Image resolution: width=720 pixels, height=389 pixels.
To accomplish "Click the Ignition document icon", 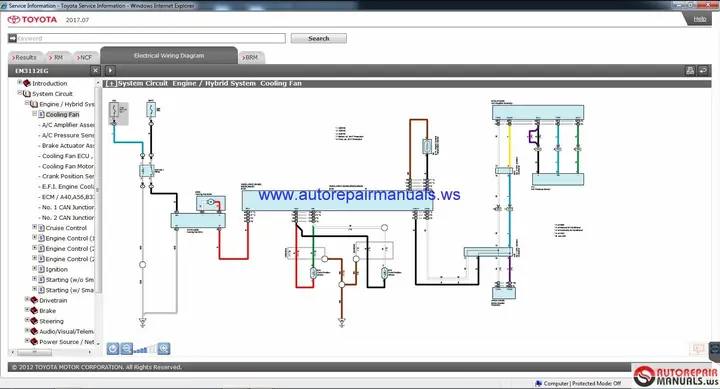I will pyautogui.click(x=41, y=269).
